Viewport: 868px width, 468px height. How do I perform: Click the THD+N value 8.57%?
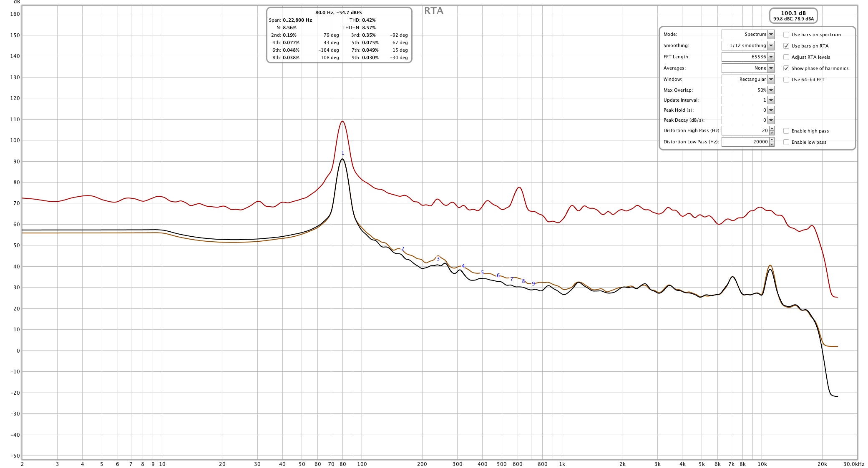[369, 28]
